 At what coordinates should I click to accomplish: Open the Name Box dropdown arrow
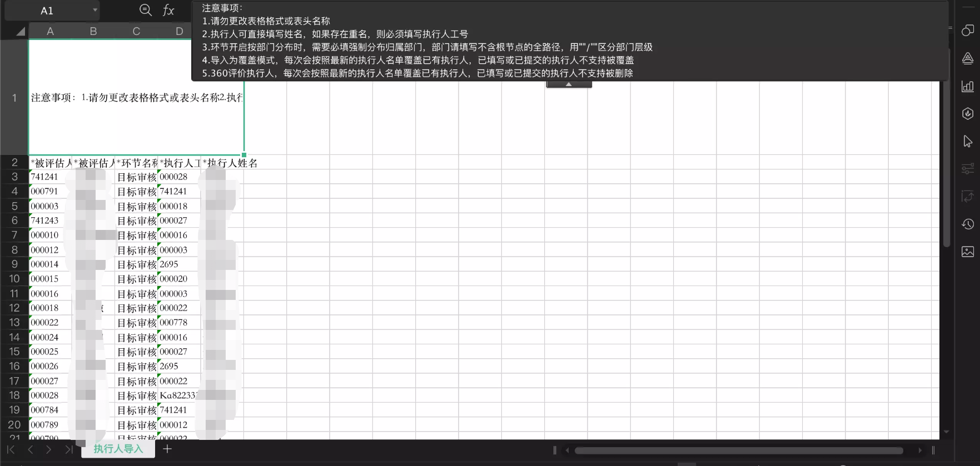[x=95, y=10]
